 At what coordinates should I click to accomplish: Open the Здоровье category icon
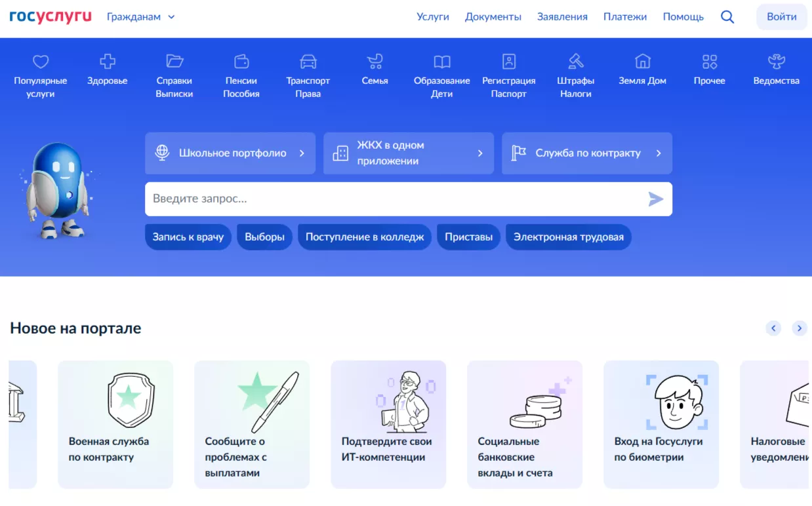(107, 61)
